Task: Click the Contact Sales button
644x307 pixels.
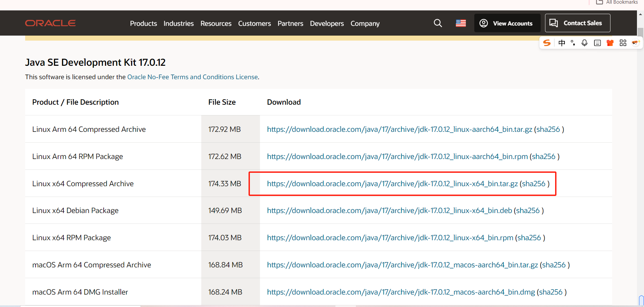Action: (578, 23)
